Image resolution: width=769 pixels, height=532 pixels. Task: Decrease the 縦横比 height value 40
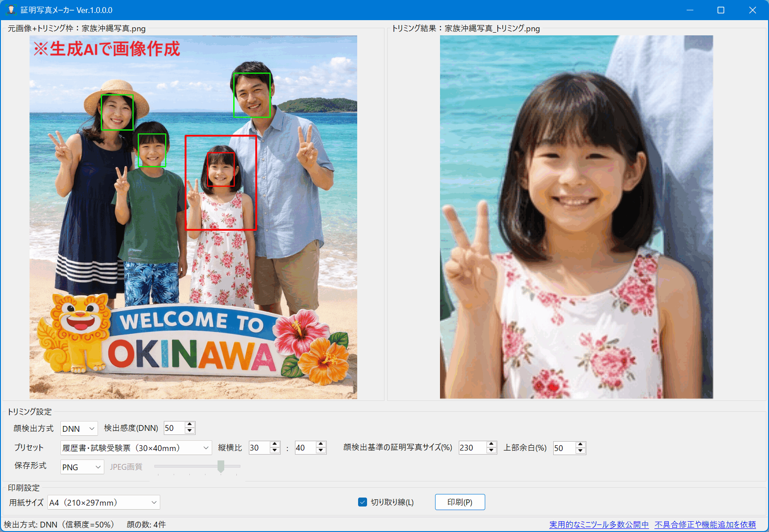320,451
